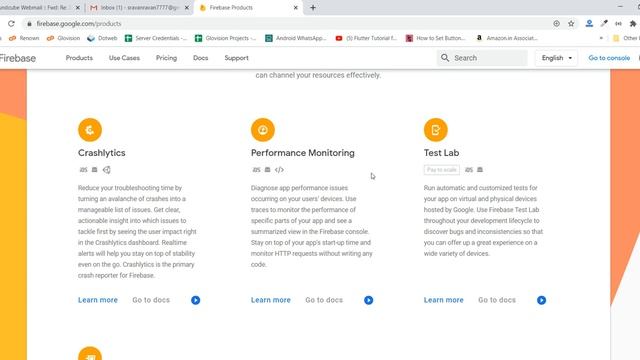This screenshot has width=640, height=360.
Task: Click the site lock icon in address bar
Action: click(x=29, y=24)
